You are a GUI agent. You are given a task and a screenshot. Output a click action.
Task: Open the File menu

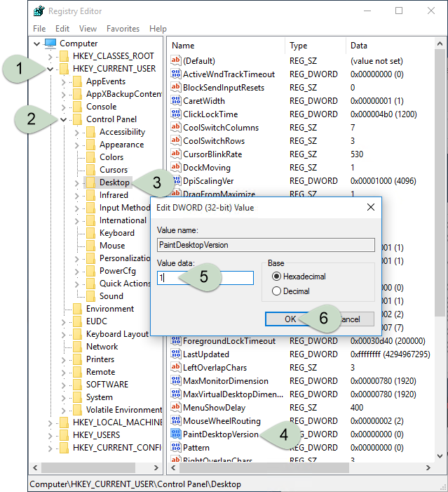(x=39, y=29)
